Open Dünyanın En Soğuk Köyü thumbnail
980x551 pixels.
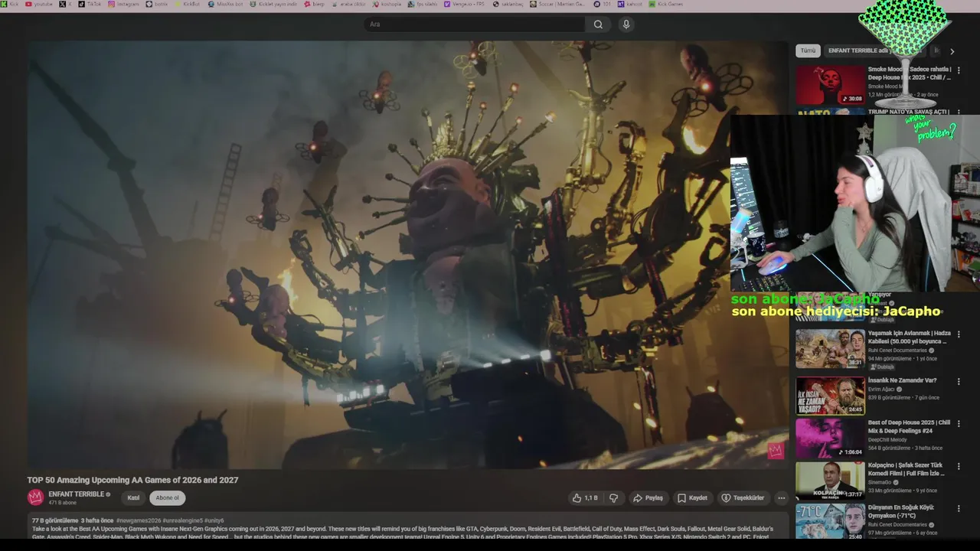coord(830,523)
